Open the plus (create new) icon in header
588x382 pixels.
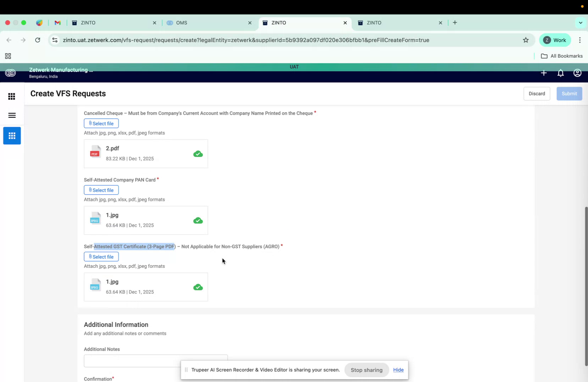[544, 73]
